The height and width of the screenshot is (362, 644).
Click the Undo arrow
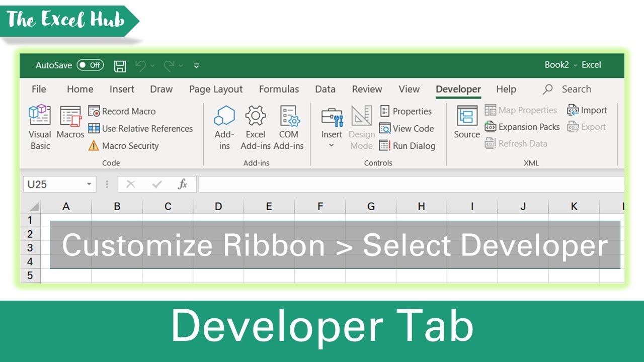(x=141, y=65)
